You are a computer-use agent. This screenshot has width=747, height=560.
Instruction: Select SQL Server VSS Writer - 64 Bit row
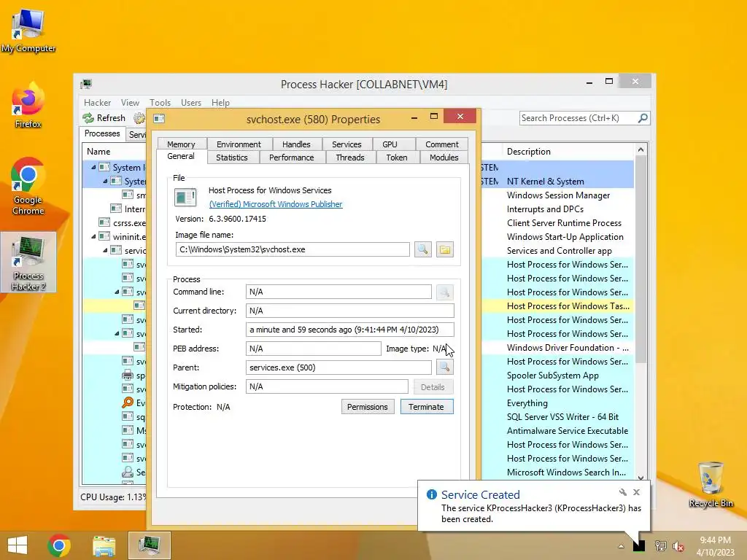tap(563, 416)
